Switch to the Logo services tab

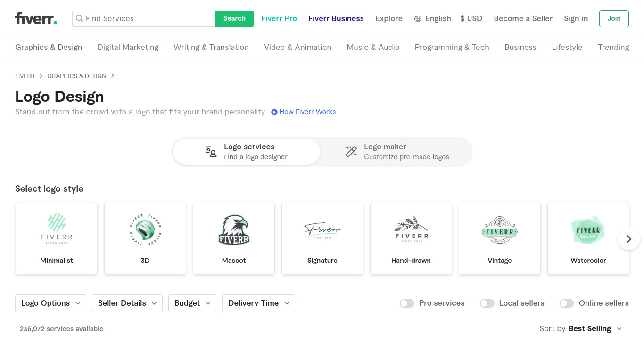pyautogui.click(x=247, y=152)
